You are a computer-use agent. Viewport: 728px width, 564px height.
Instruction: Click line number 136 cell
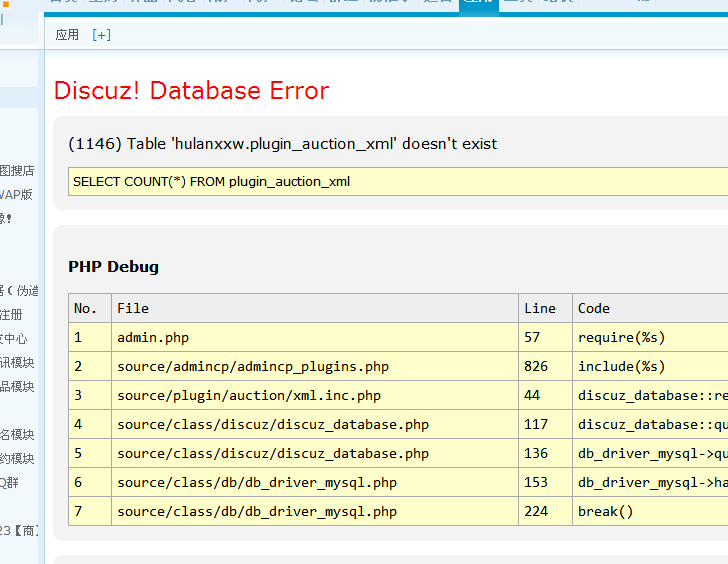tap(545, 453)
